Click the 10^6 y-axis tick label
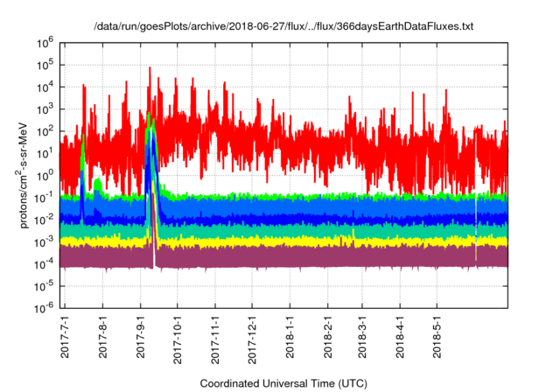The image size is (560, 392). click(45, 43)
